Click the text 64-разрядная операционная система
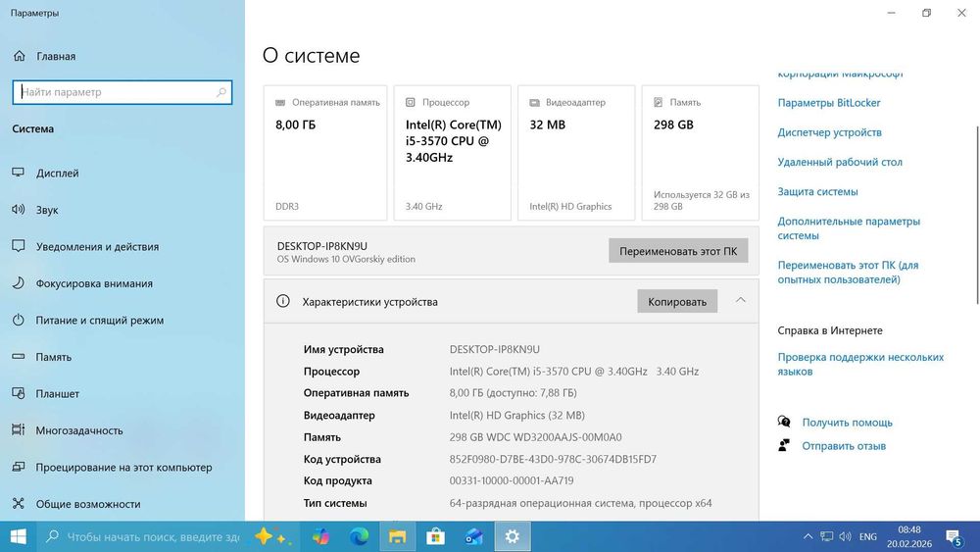 (x=541, y=503)
